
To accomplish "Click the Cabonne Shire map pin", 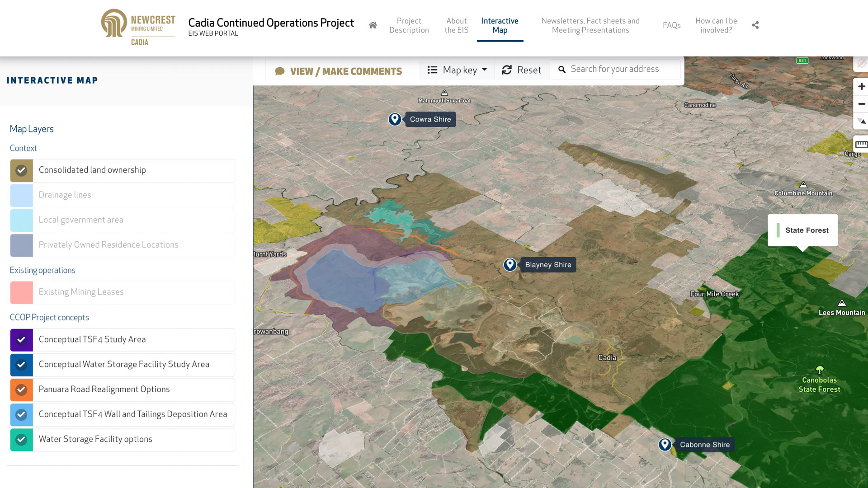I will tap(665, 444).
